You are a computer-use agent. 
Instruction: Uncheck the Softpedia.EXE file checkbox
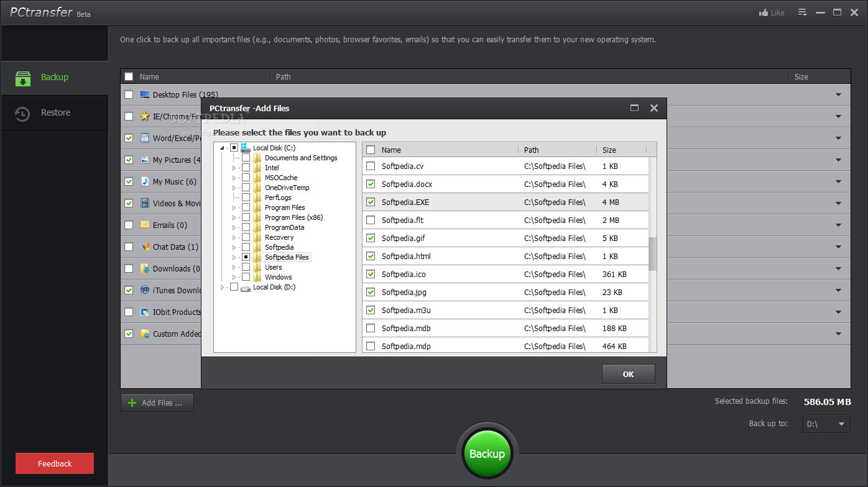[371, 203]
